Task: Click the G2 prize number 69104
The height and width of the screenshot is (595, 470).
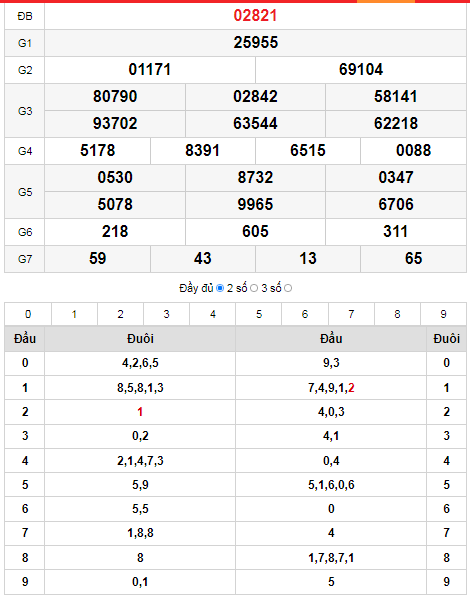Action: point(361,69)
